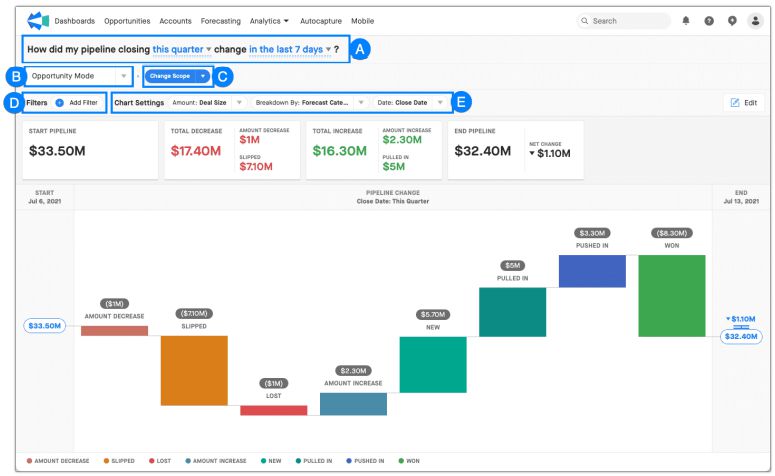
Task: Open the Date: Close Date dropdown
Action: [x=410, y=103]
